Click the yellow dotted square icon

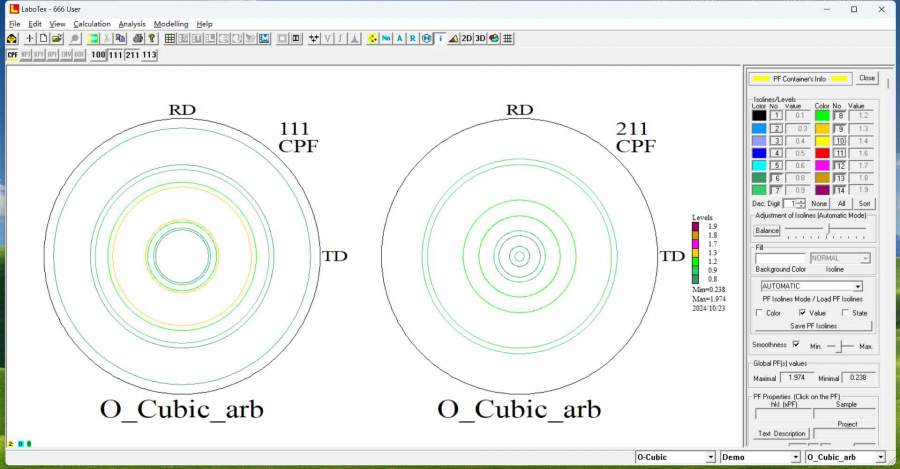point(373,38)
